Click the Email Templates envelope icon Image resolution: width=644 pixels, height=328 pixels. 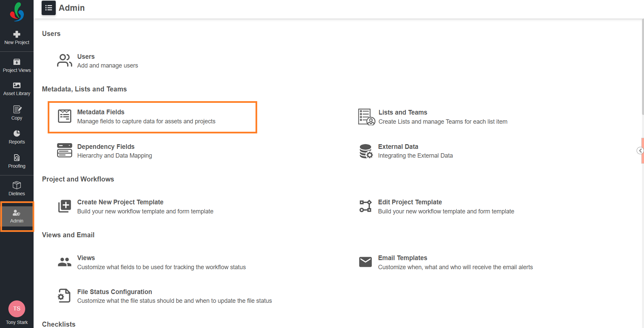coord(365,262)
